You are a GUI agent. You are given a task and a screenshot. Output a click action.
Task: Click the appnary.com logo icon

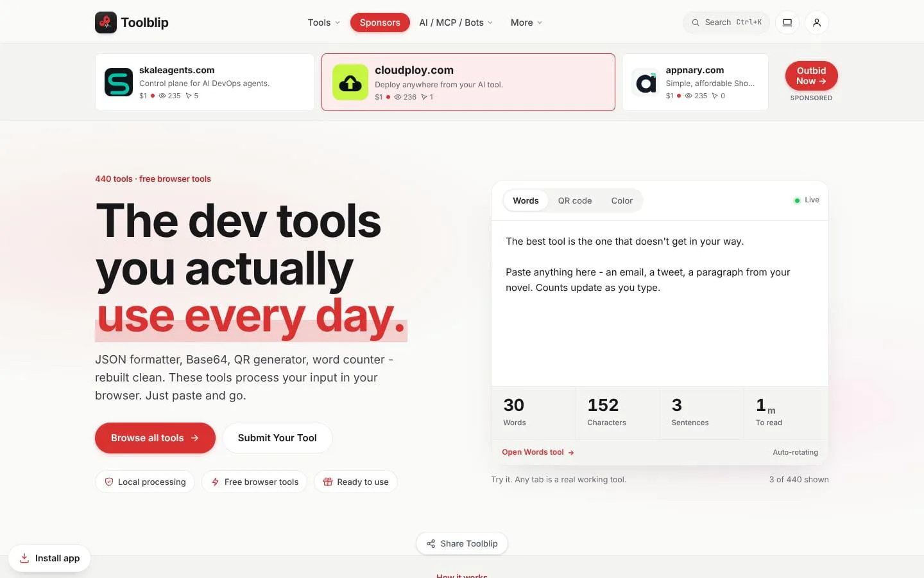pyautogui.click(x=646, y=82)
